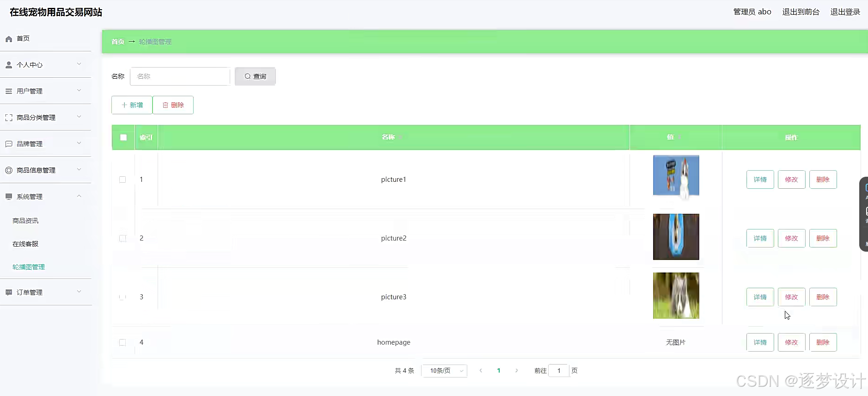The image size is (868, 396).
Task: Click 修改 for picture1 row
Action: (x=792, y=179)
